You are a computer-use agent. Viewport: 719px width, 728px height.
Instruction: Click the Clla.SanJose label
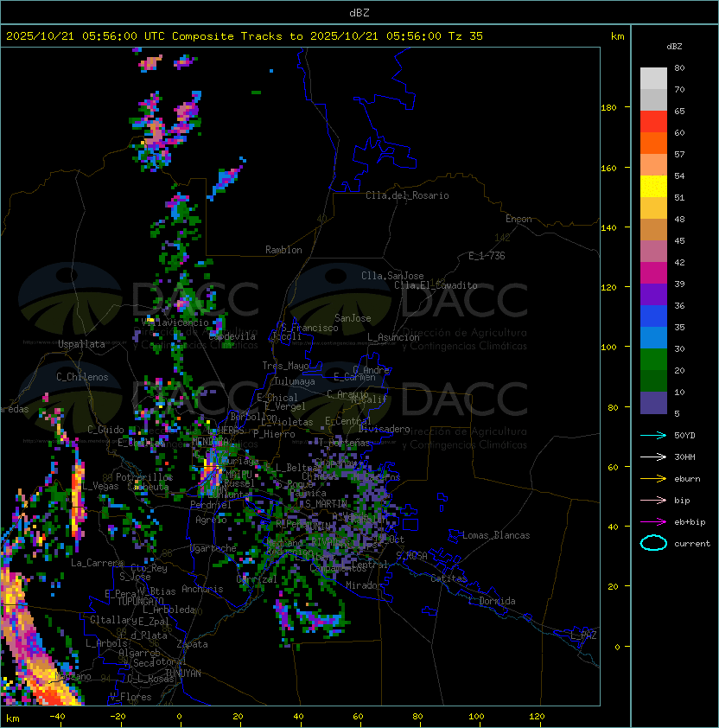click(392, 276)
